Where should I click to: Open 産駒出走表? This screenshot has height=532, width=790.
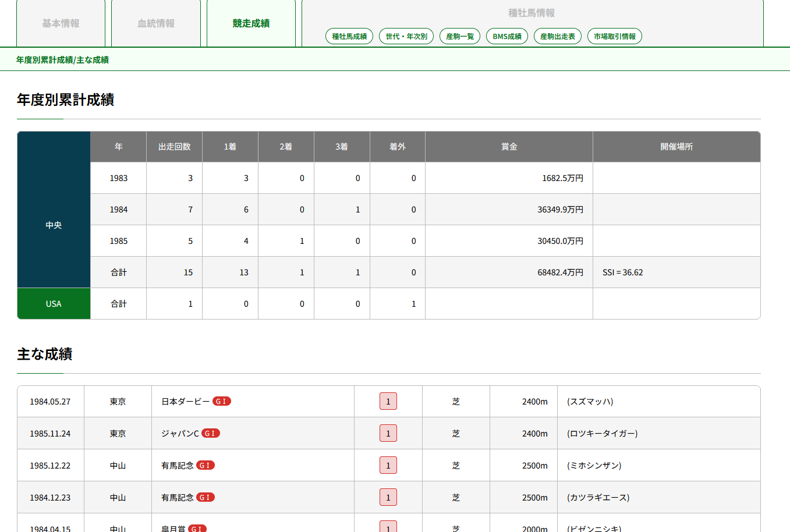pyautogui.click(x=558, y=36)
